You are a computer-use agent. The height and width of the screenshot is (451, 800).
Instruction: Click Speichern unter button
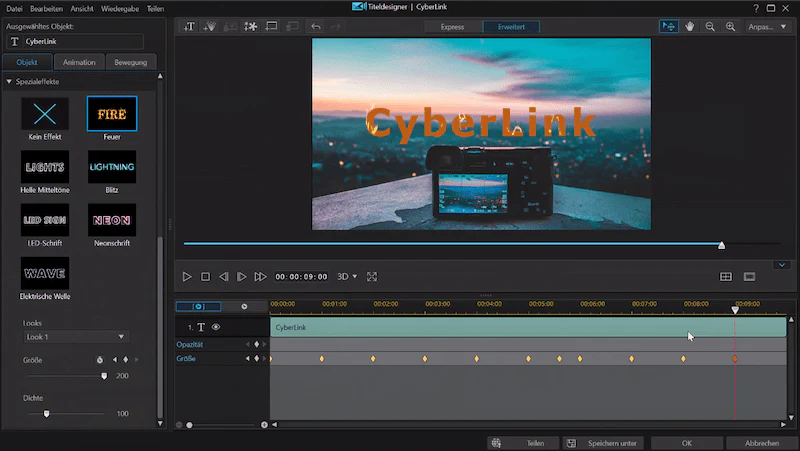click(603, 443)
